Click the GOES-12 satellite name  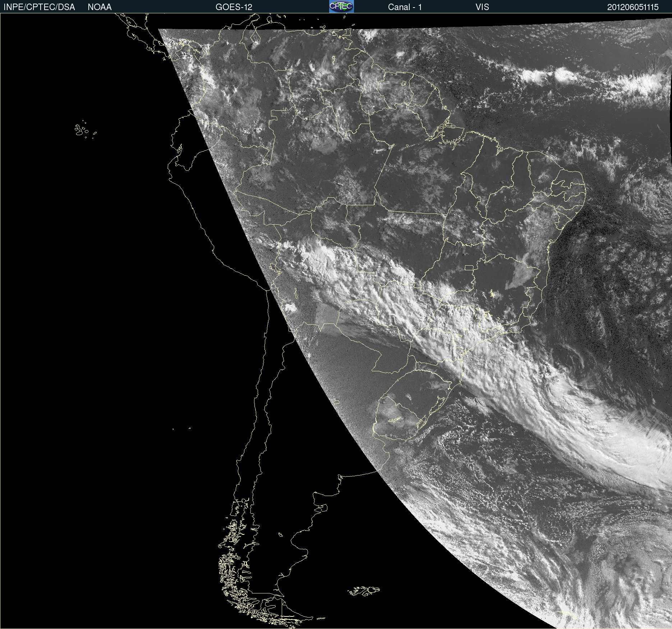click(x=234, y=7)
